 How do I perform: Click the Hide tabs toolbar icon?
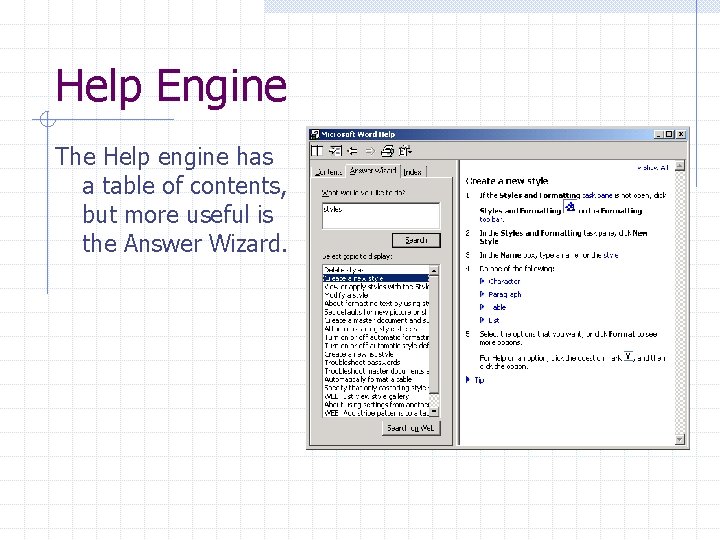[335, 151]
